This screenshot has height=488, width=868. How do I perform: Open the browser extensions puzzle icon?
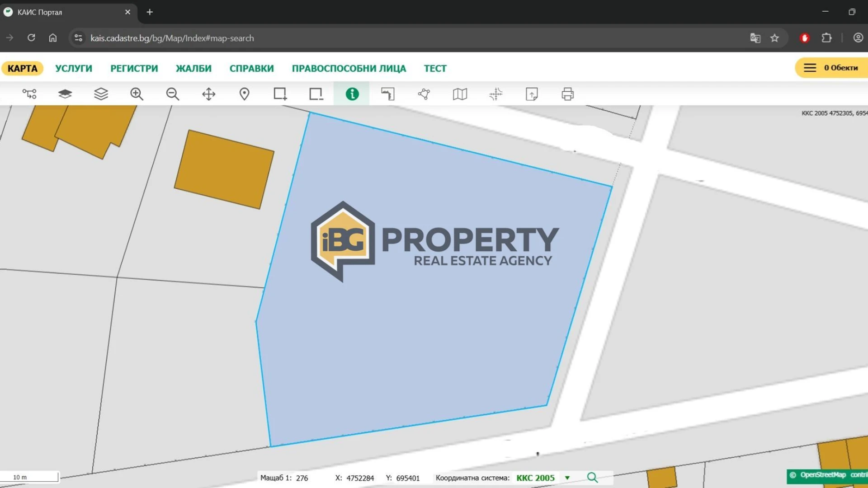click(826, 38)
